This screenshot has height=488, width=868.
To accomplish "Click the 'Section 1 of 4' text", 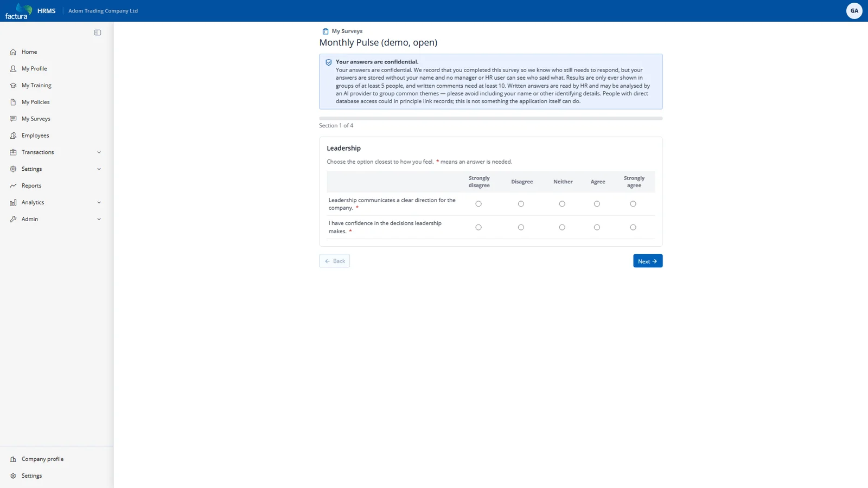I will click(x=336, y=126).
